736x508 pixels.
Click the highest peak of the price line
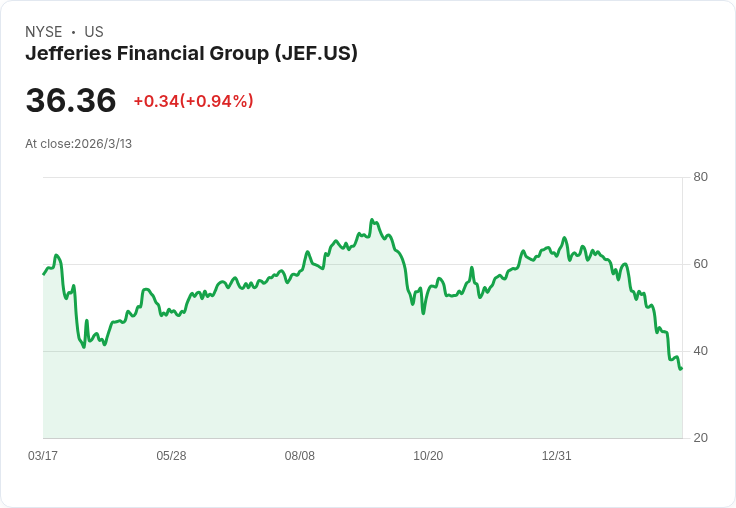tap(371, 220)
